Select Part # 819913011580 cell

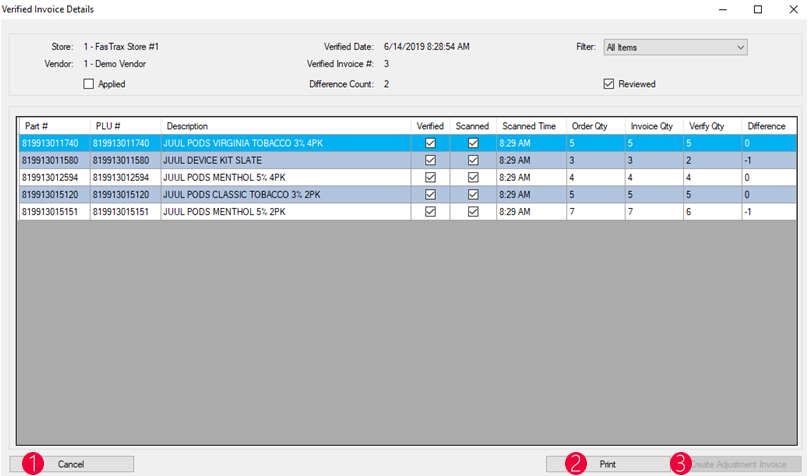pyautogui.click(x=55, y=160)
